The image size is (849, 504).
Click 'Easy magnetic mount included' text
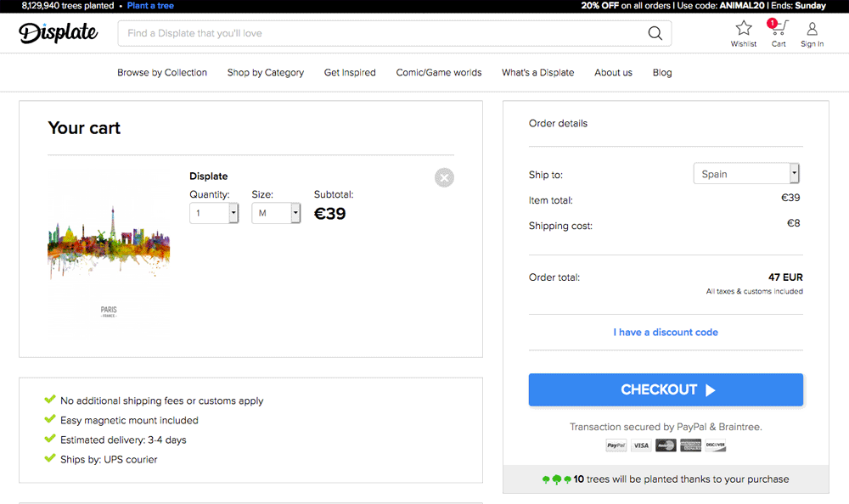pos(129,421)
